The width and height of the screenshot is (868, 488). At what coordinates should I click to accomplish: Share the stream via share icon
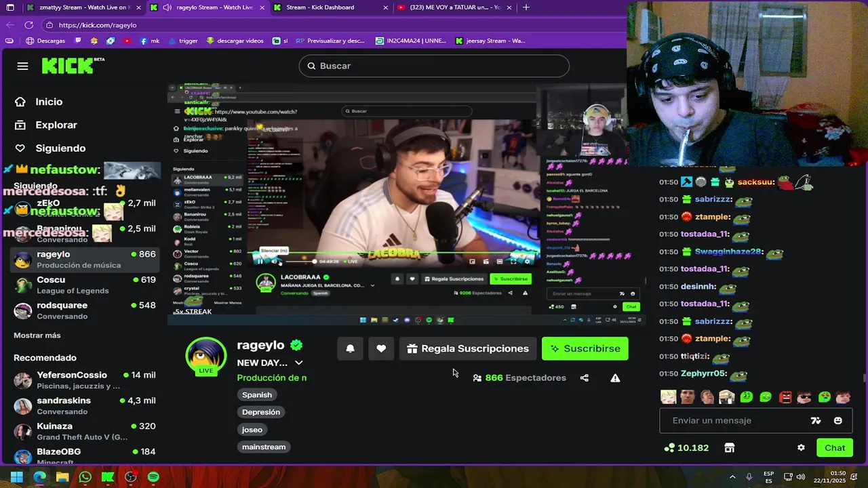(585, 378)
